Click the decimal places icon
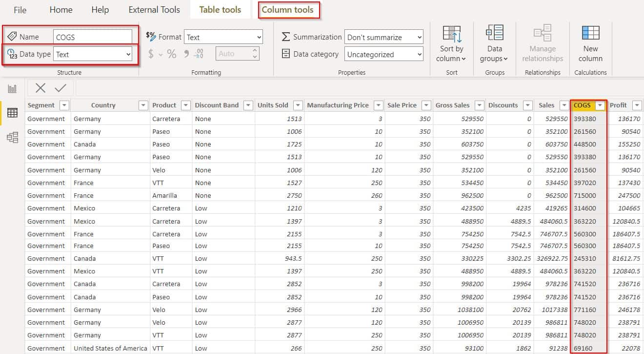The width and height of the screenshot is (644, 354). [199, 54]
